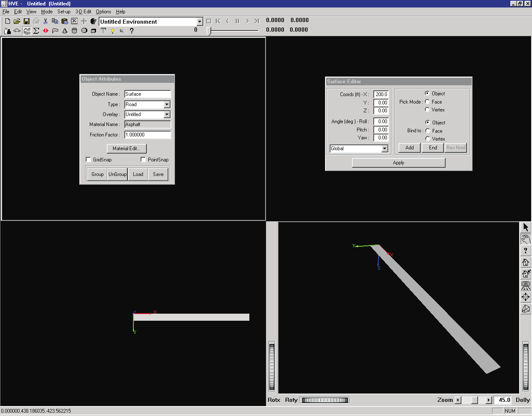Click the light bulb toolbar icon

112,31
